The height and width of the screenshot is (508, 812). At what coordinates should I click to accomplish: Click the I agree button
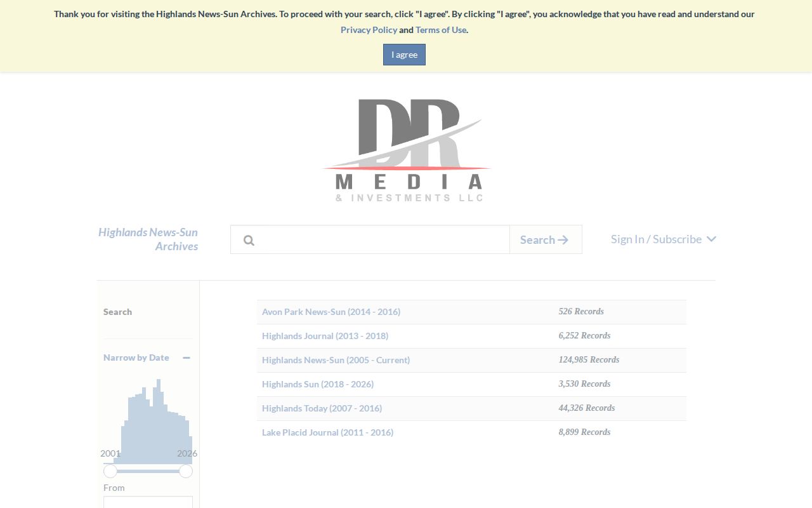[x=404, y=55]
